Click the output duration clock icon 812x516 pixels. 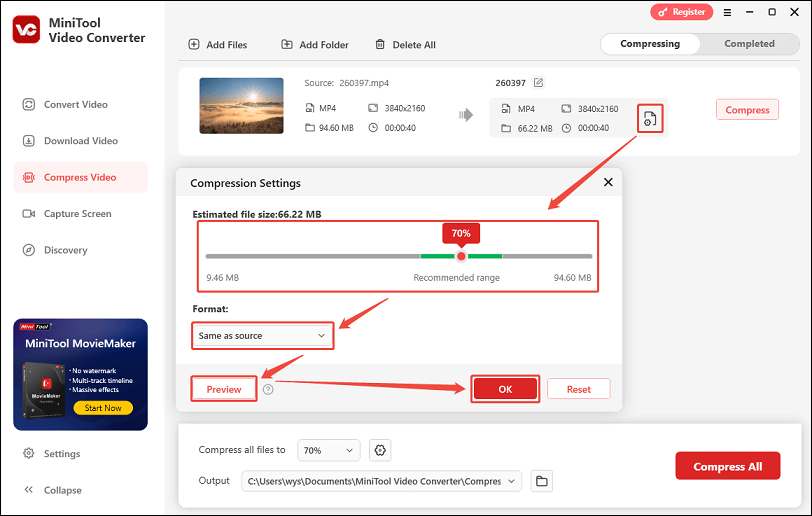[567, 128]
